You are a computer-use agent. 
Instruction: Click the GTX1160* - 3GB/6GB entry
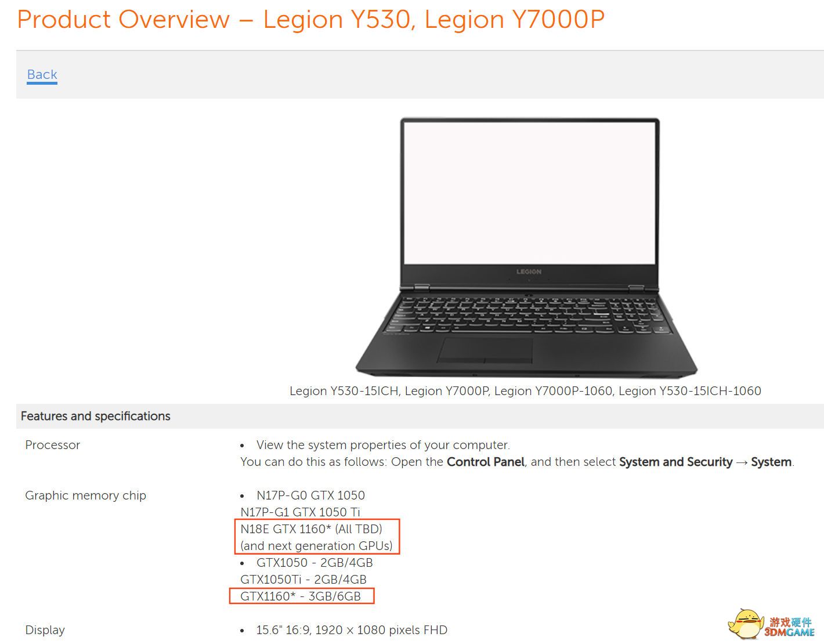point(301,596)
